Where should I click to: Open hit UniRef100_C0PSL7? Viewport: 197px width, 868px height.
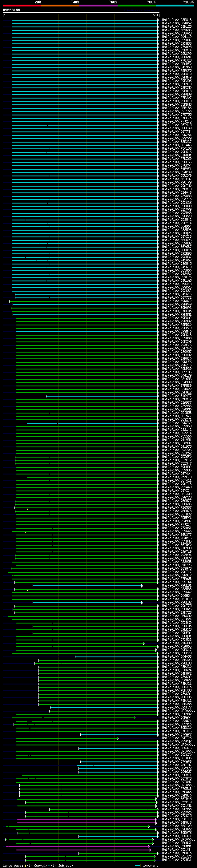point(177,650)
